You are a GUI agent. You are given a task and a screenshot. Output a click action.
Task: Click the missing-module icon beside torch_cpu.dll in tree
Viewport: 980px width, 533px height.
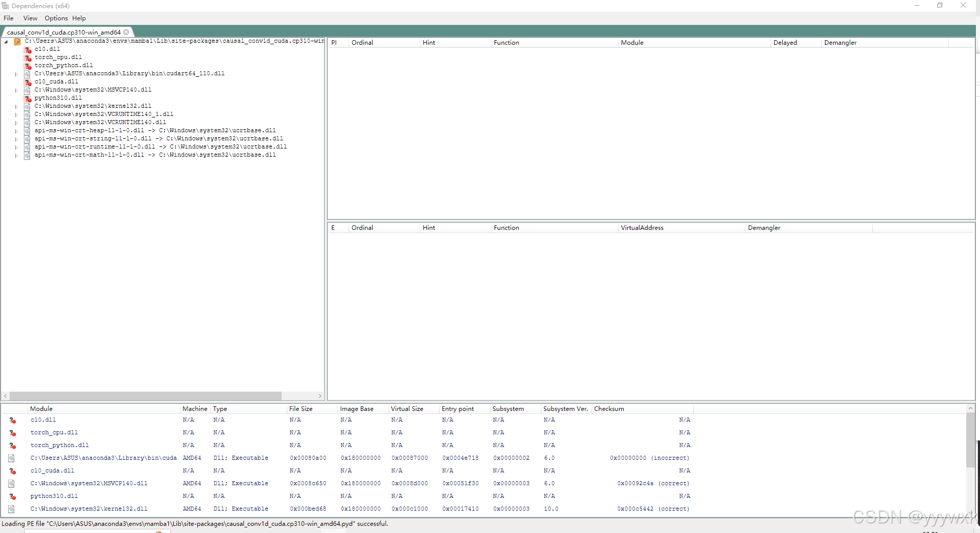[x=28, y=58]
